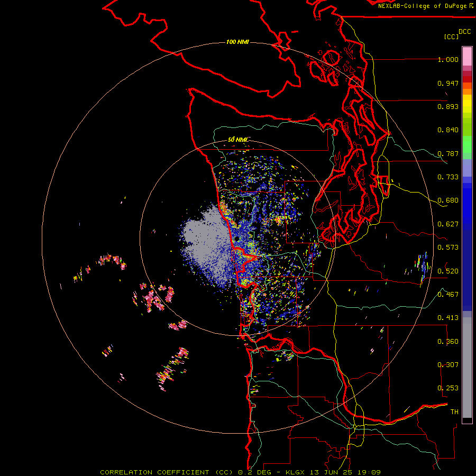Click the DCC product label
476x476 pixels.
tap(464, 31)
